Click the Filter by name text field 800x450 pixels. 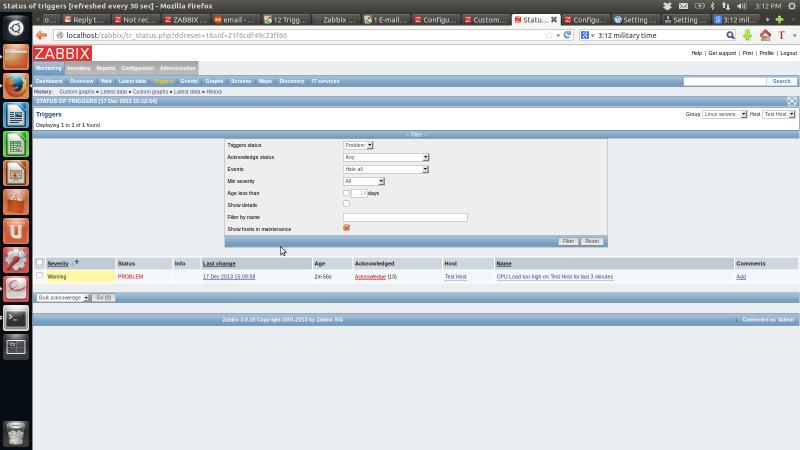click(x=405, y=217)
